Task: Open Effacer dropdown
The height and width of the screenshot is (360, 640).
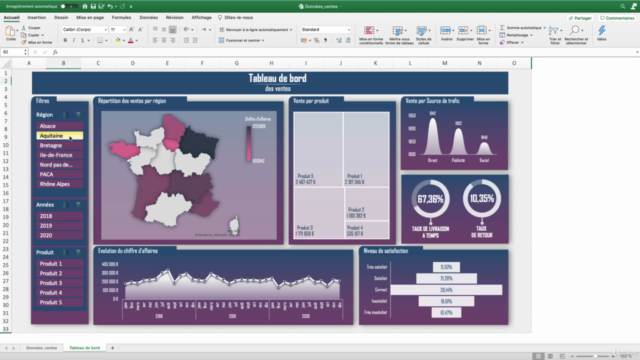Action: pos(512,42)
